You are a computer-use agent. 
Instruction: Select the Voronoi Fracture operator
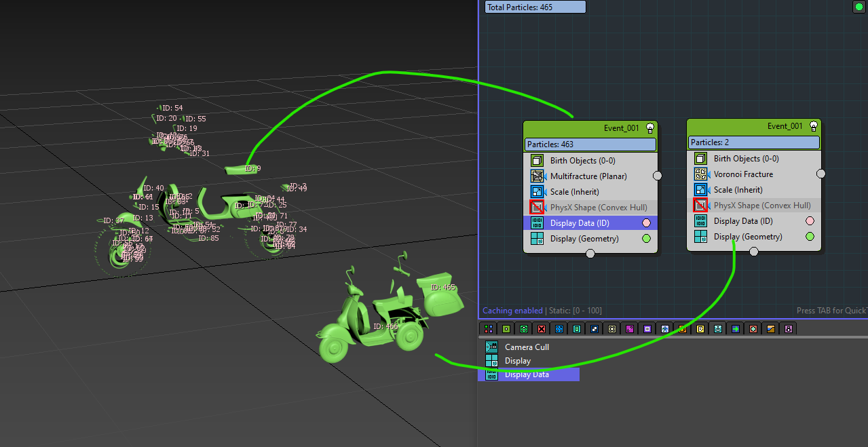click(743, 174)
